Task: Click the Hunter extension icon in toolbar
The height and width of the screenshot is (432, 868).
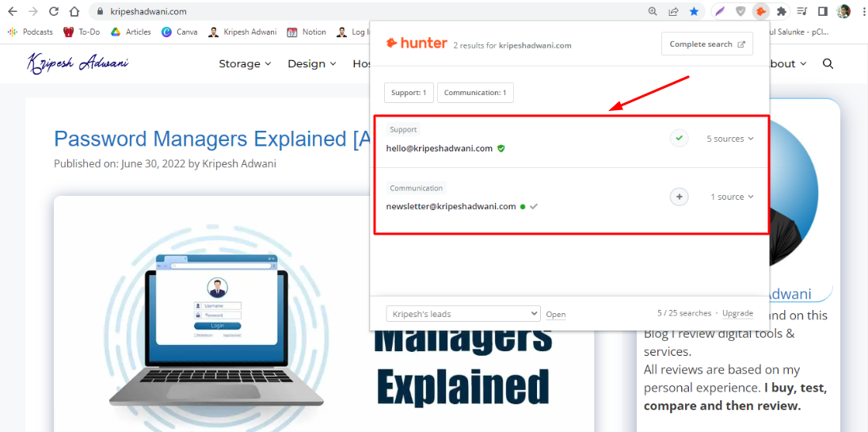Action: pos(761,11)
